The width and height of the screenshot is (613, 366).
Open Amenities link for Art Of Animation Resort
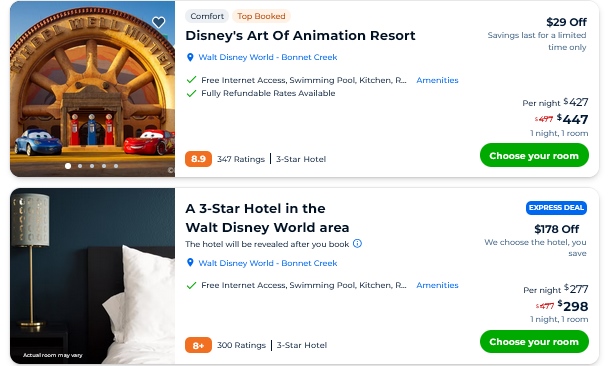point(437,80)
